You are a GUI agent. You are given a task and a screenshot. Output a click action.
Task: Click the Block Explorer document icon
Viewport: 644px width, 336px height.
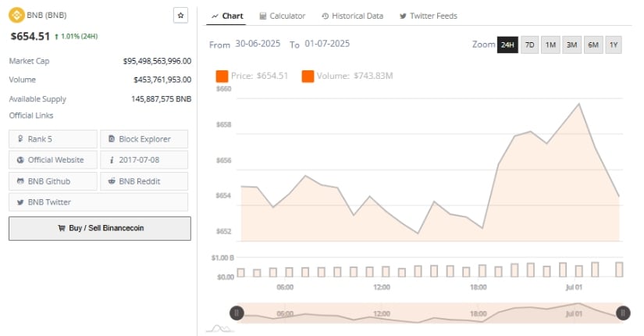click(x=112, y=139)
